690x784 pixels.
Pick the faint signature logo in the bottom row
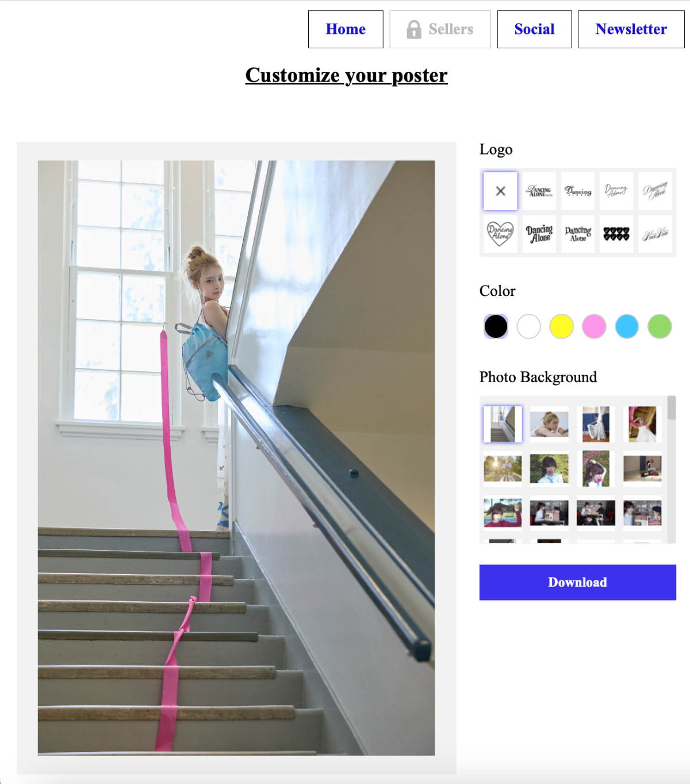(x=655, y=234)
